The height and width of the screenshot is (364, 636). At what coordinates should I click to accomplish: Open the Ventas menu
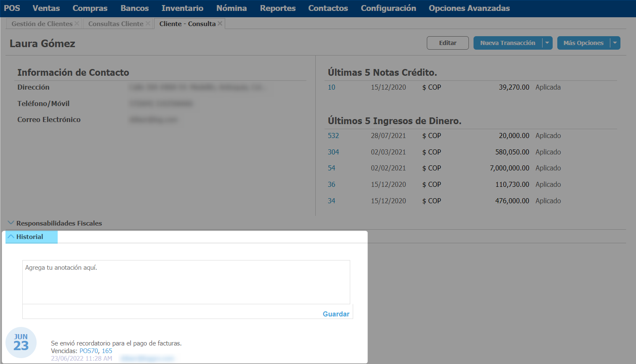coord(46,8)
